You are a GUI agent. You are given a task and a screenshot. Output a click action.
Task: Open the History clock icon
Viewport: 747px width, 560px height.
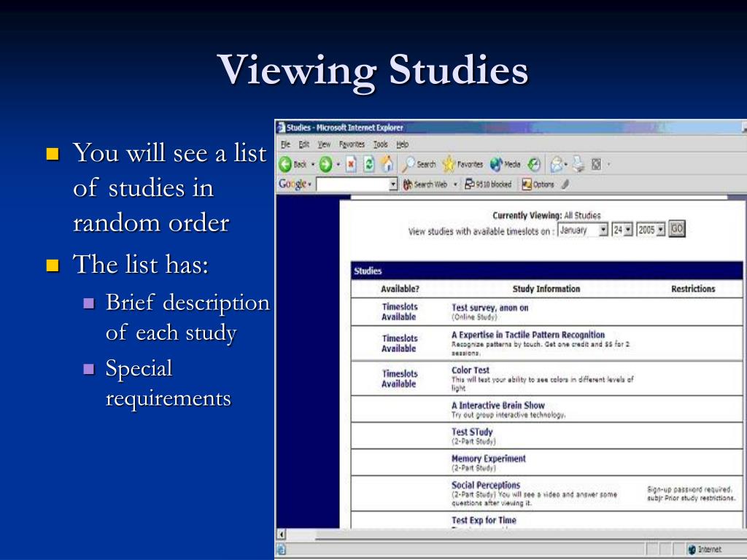tap(534, 165)
